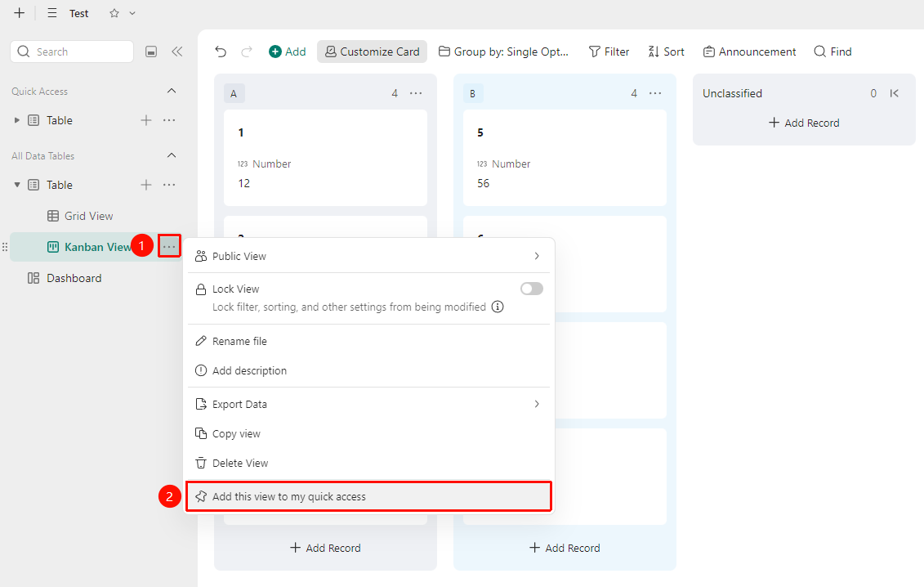The image size is (924, 587).
Task: Open the Export Data submenu
Action: (369, 404)
